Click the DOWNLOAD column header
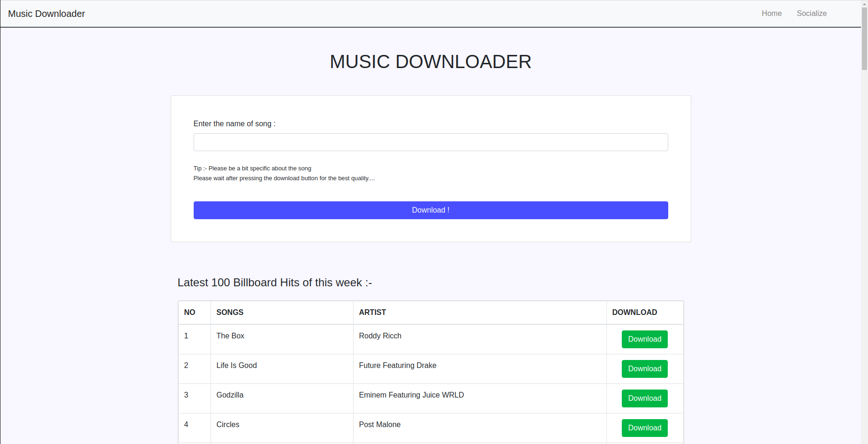Viewport: 868px width, 444px height. tap(634, 312)
